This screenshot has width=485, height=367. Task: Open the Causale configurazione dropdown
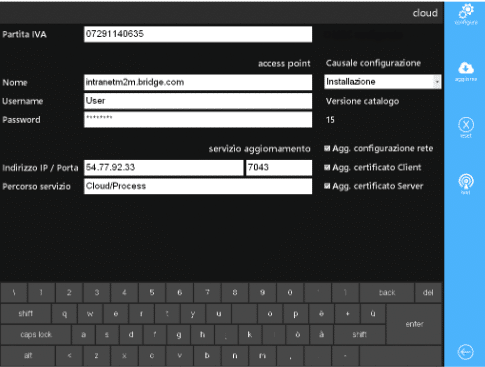coord(383,82)
